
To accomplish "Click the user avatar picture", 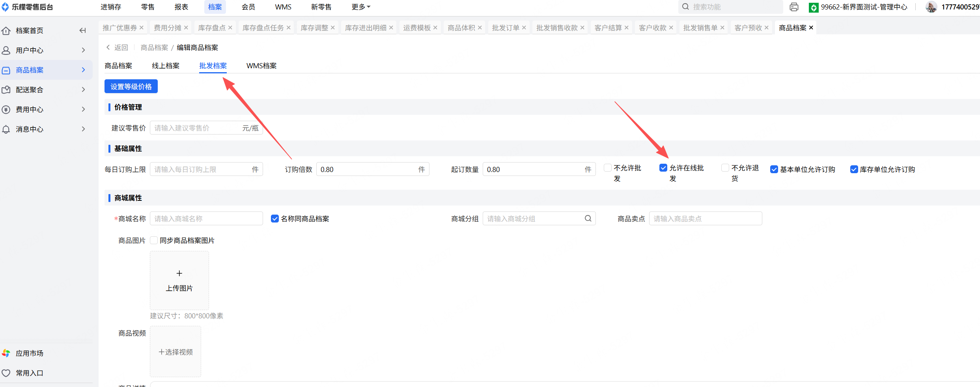I will [x=931, y=7].
